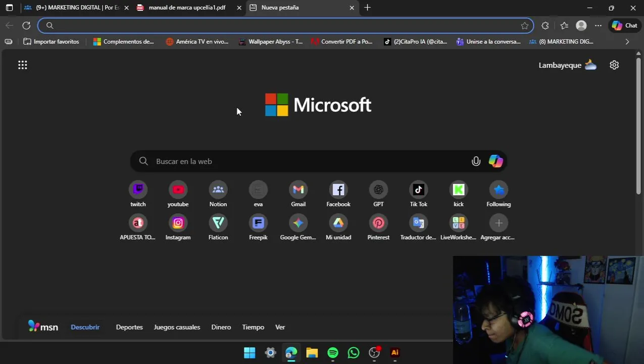Screen dimensions: 644x364
Task: Open the Flaticon shortcut tile
Action: [218, 227]
